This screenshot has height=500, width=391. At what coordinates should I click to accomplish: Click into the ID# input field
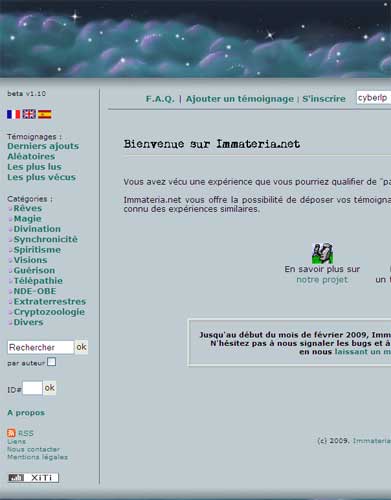pyautogui.click(x=32, y=388)
